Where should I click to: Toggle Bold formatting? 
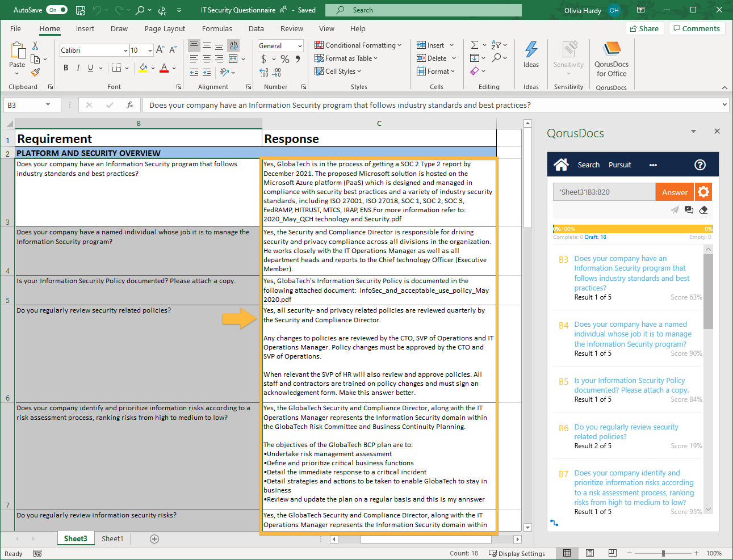click(x=66, y=68)
